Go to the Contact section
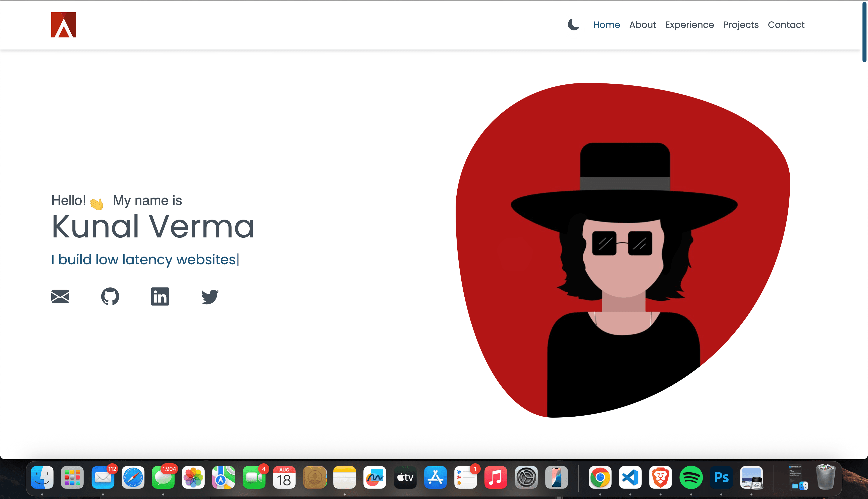Viewport: 868px width, 499px height. [x=786, y=25]
